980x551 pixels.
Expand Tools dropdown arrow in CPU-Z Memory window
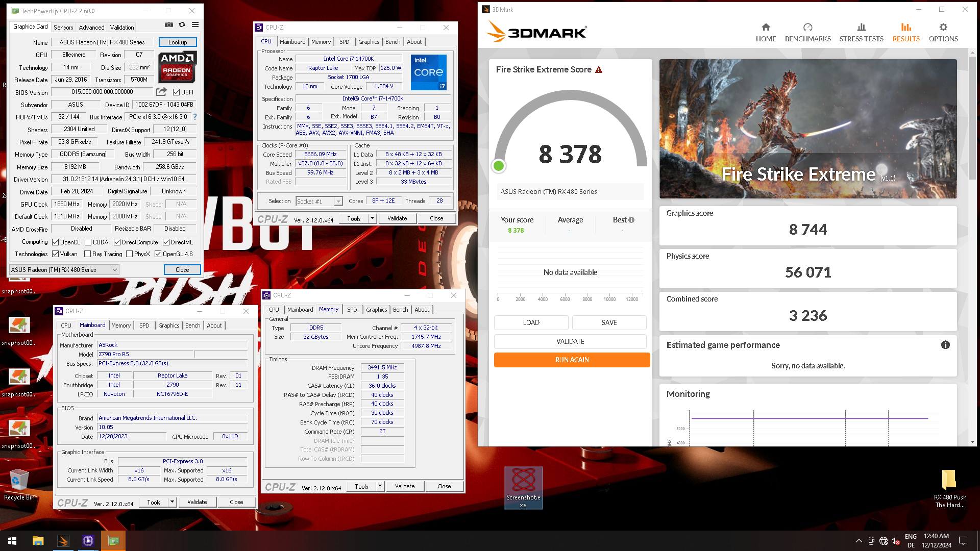(x=380, y=486)
